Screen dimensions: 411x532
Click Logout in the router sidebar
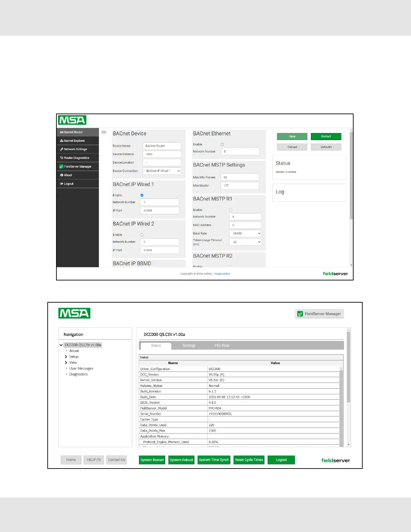pos(78,184)
